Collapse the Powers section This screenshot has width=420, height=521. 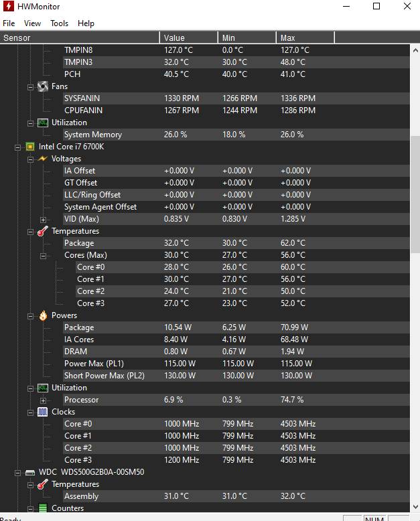30,316
